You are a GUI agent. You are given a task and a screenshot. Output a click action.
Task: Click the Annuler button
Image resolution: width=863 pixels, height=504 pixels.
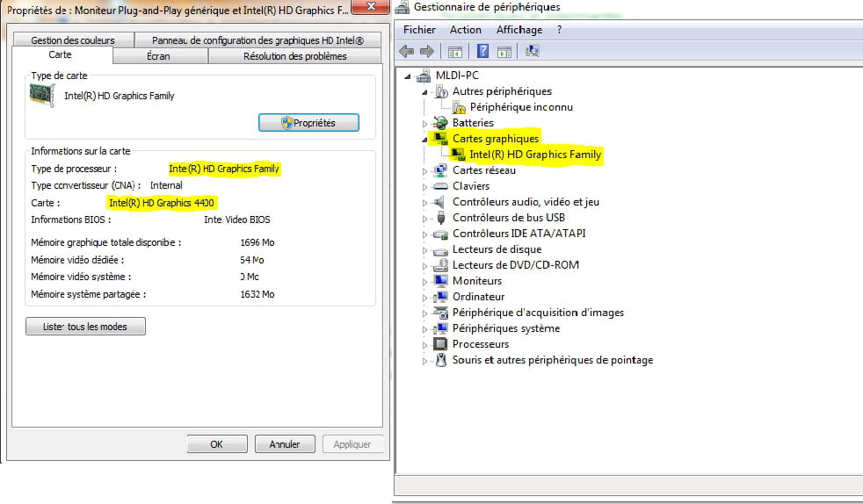[x=285, y=444]
